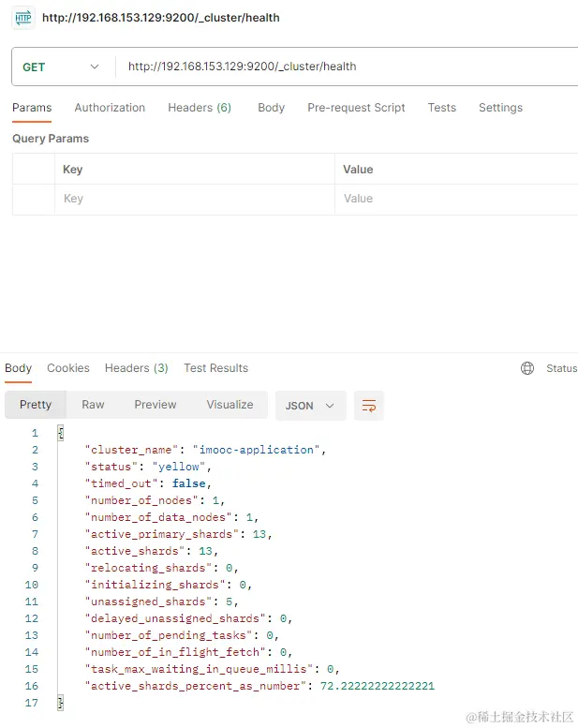578x728 pixels.
Task: Select the request Body tab
Action: [271, 108]
